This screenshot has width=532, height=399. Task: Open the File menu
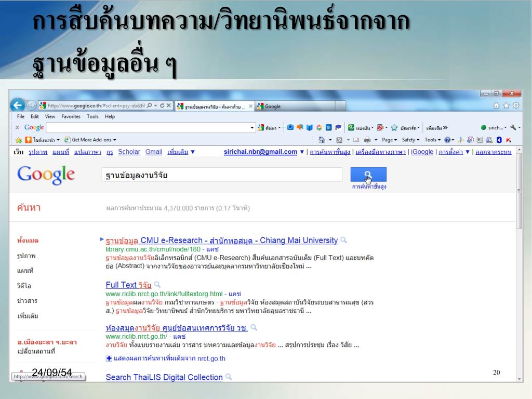pos(21,116)
